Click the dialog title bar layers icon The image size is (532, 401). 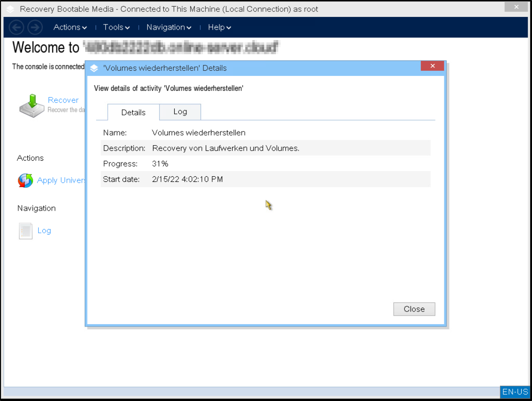pos(94,68)
